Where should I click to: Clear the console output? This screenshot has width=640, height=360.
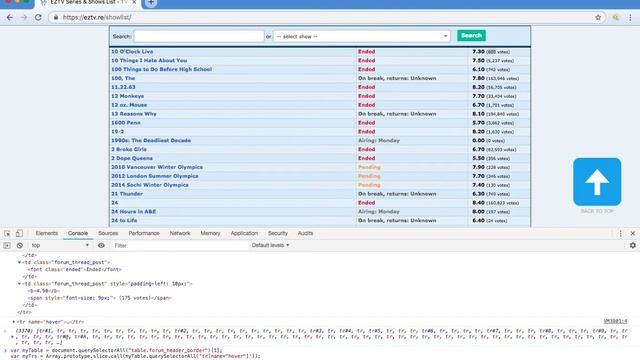(20, 245)
